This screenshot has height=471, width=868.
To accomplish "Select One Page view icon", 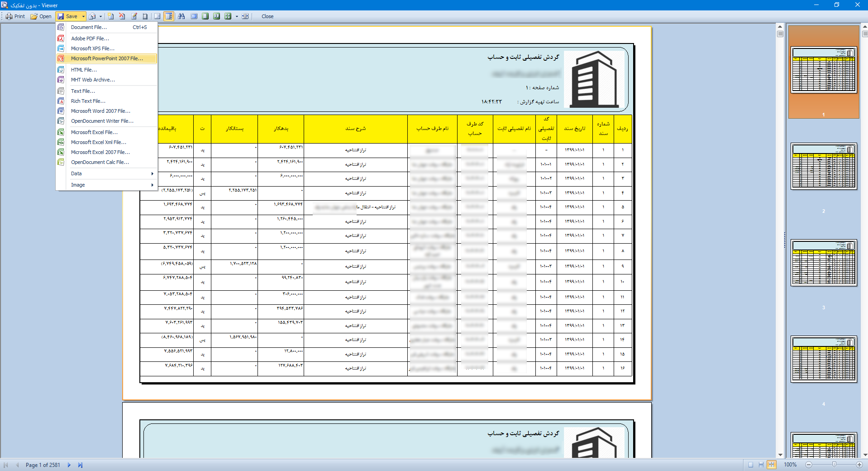I will (x=205, y=16).
